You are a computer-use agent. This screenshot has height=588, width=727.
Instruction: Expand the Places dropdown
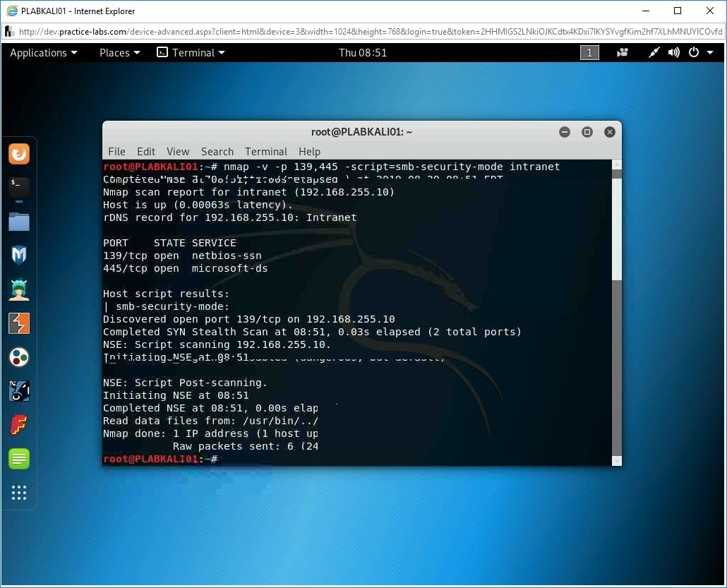pyautogui.click(x=119, y=53)
